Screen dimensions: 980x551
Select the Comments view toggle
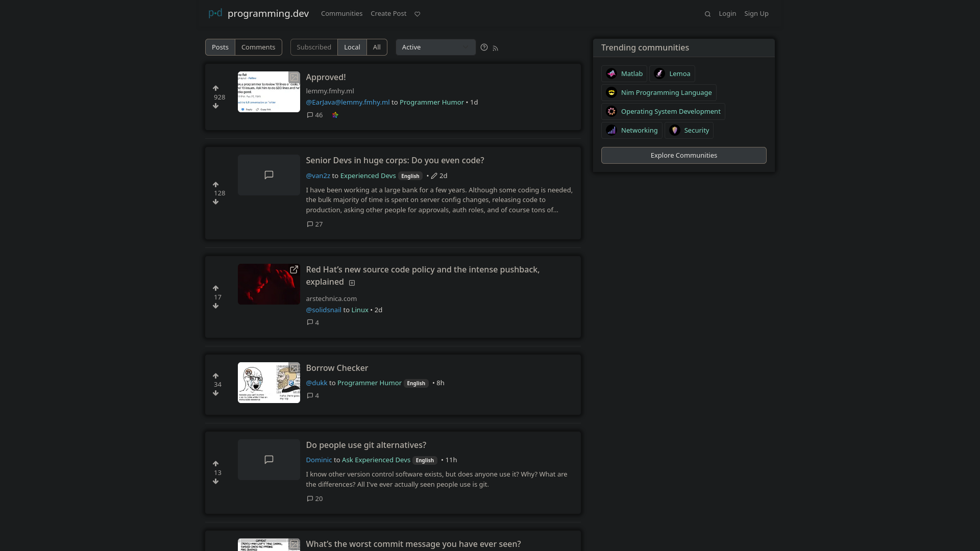258,47
